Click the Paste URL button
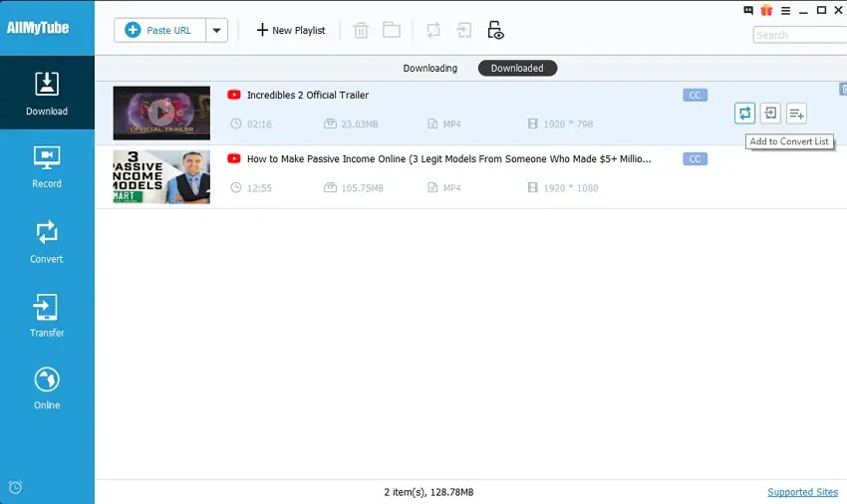 click(159, 30)
